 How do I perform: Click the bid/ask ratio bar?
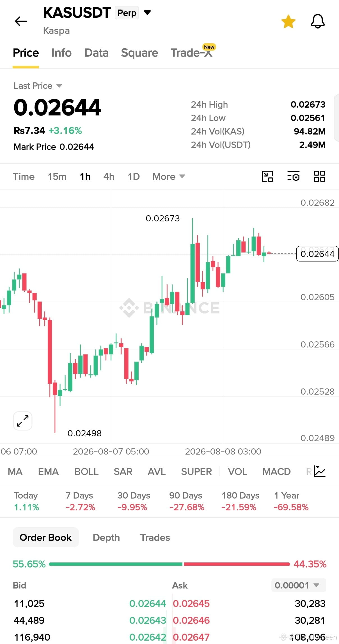169,564
